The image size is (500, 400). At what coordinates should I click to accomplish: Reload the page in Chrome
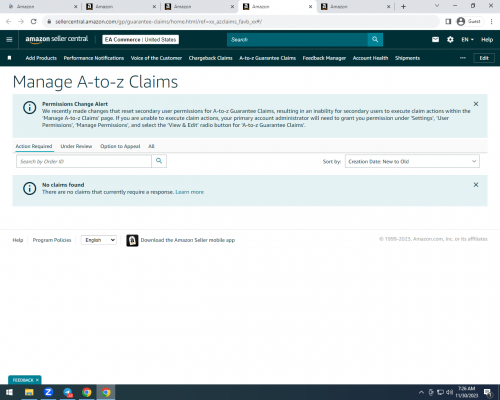tap(33, 22)
